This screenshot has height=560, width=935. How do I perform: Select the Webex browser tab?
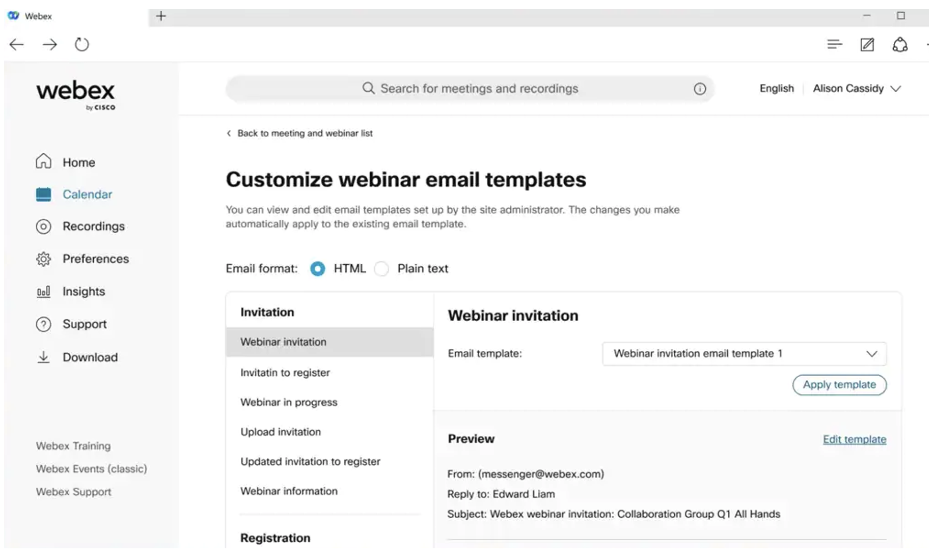coord(76,16)
